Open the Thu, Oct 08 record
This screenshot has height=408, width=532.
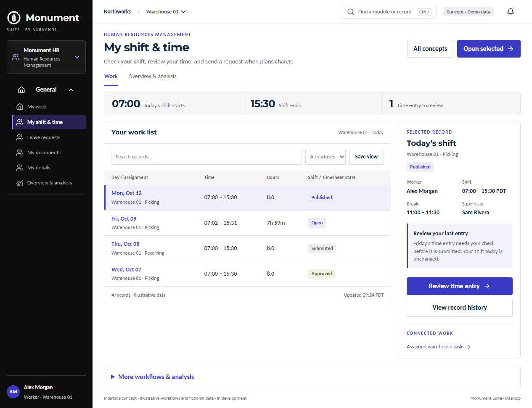tap(125, 244)
